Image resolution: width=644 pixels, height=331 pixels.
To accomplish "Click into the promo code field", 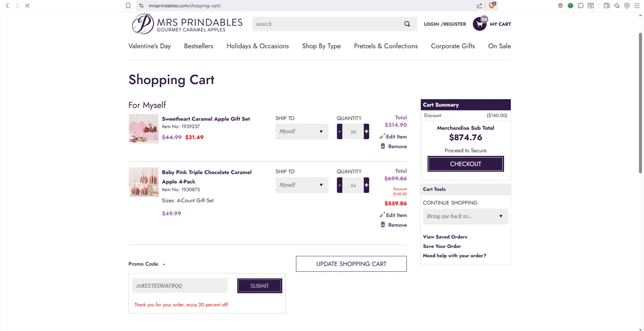I will [179, 285].
